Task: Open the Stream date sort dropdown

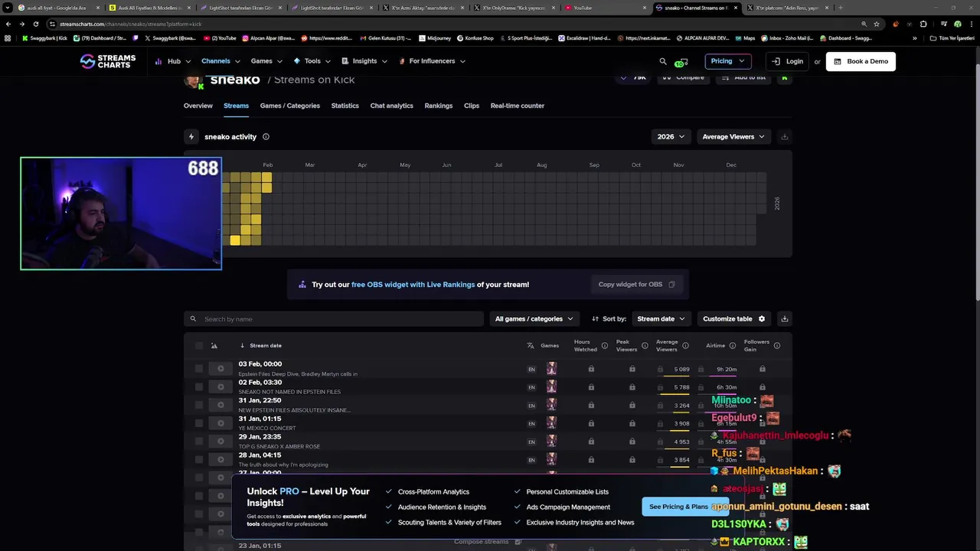Action: (x=661, y=319)
